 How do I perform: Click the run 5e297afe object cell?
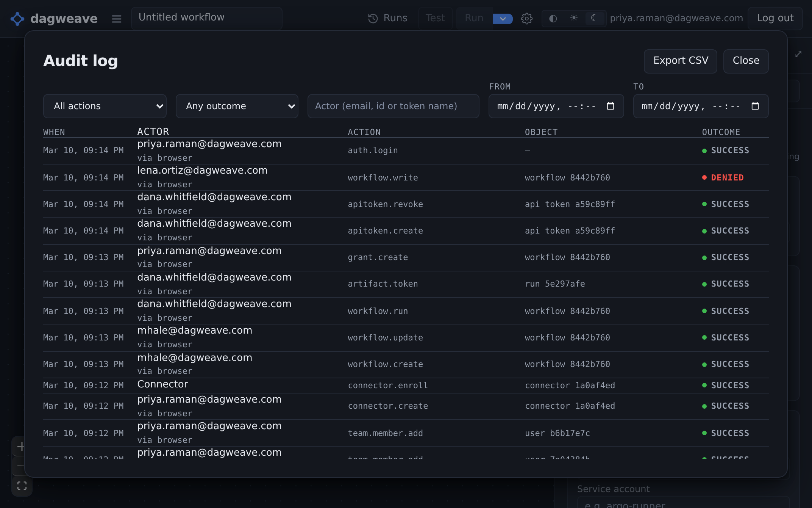[555, 284]
